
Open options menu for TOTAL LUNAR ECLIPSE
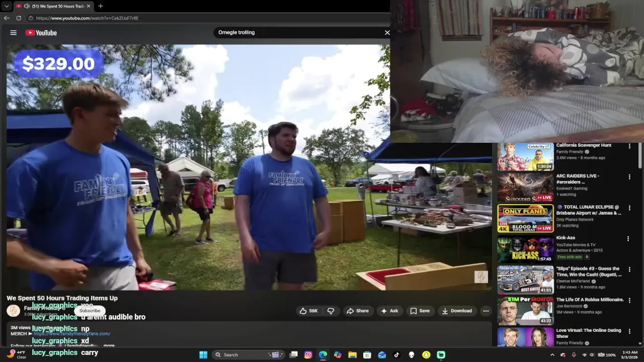[x=629, y=208]
